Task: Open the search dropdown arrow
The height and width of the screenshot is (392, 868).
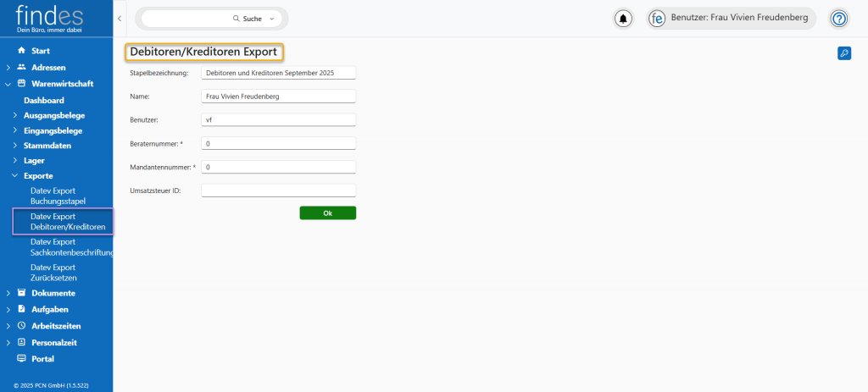Action: point(271,19)
